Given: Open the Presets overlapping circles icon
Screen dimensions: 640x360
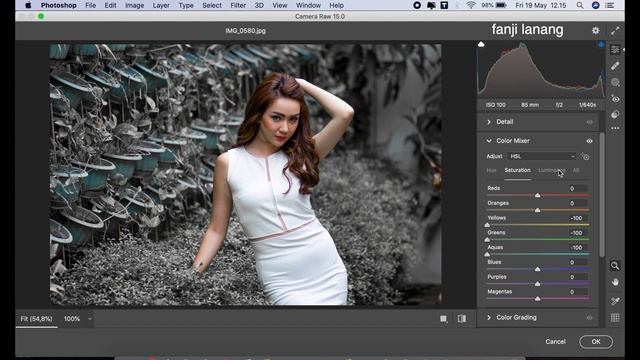Looking at the screenshot, I should (615, 115).
